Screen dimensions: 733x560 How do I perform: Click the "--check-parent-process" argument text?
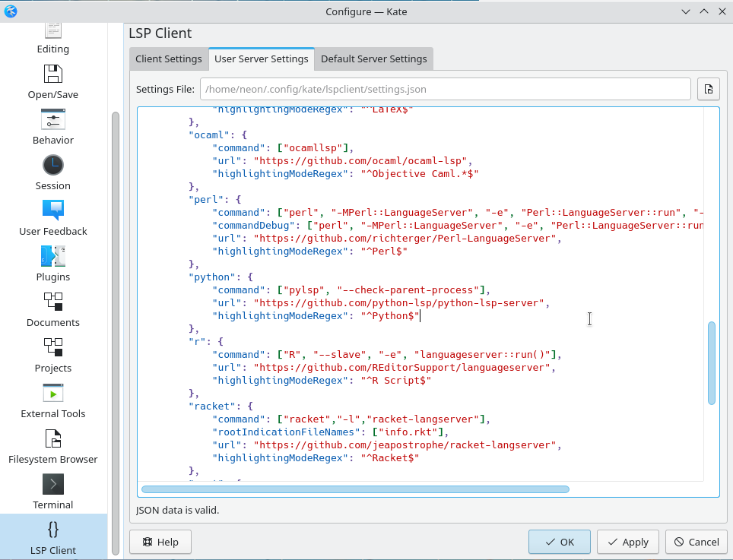tap(408, 290)
